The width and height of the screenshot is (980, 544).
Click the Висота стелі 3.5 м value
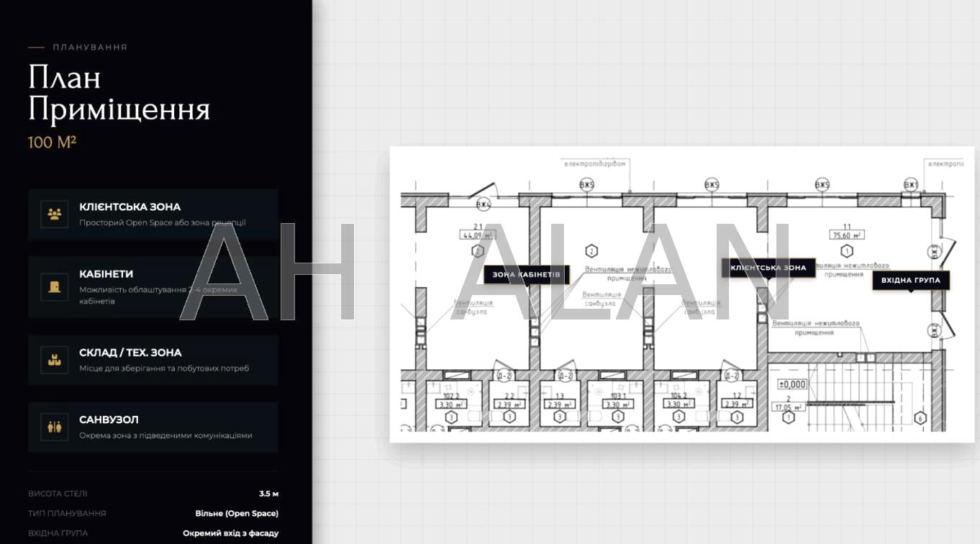tap(269, 494)
